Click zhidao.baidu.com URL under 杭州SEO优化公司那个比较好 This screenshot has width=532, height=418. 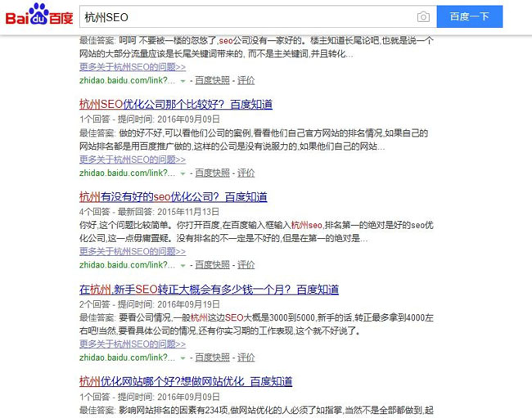coord(127,173)
